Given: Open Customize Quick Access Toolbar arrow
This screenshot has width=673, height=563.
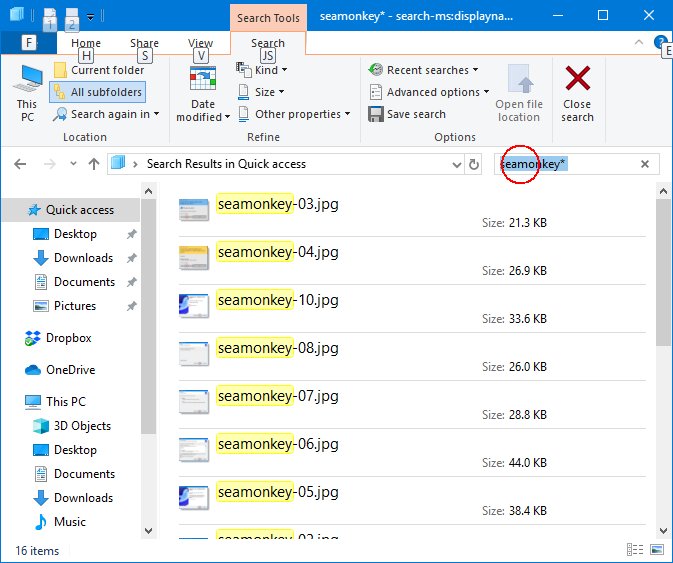Looking at the screenshot, I should pyautogui.click(x=91, y=17).
